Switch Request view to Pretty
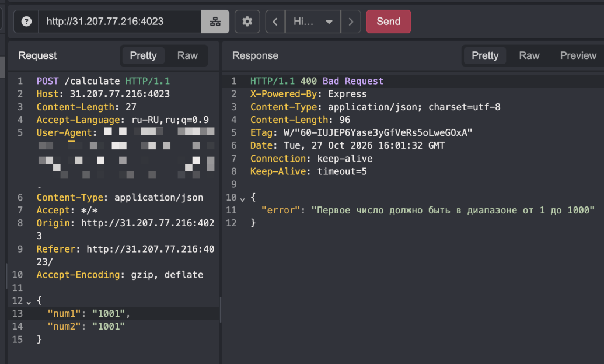 144,55
